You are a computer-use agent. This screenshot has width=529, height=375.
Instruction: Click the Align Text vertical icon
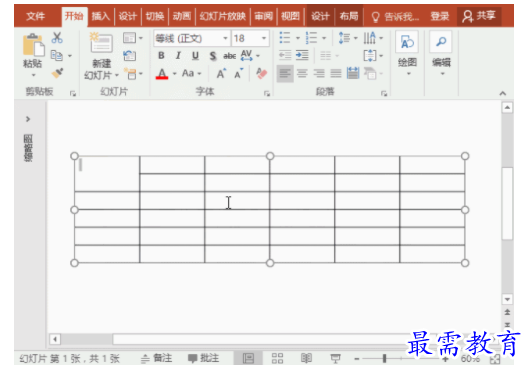[x=370, y=56]
